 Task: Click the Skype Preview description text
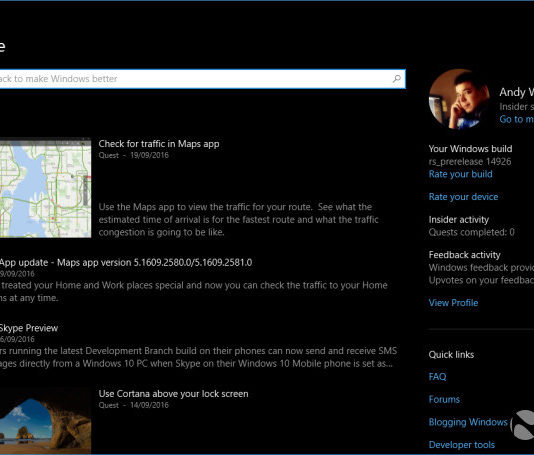199,357
